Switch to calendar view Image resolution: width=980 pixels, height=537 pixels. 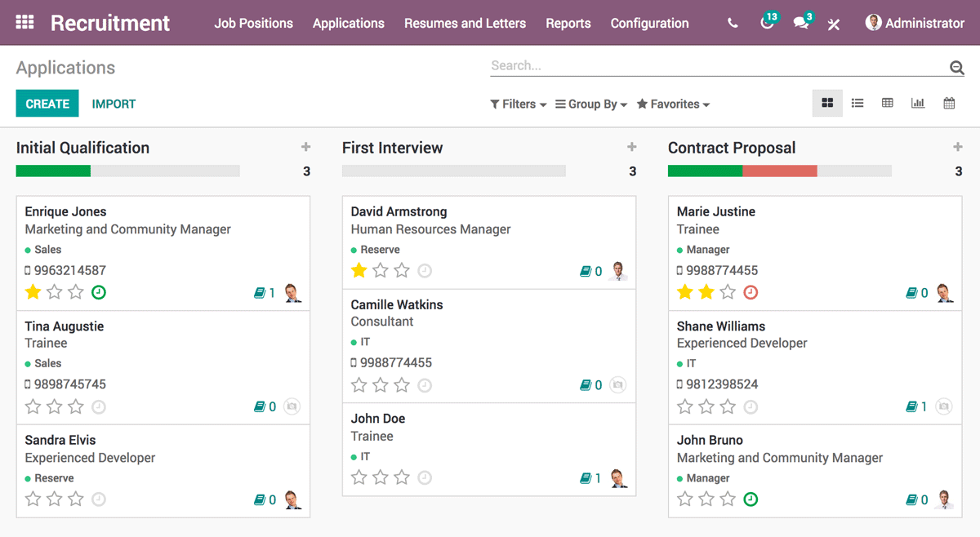(x=948, y=103)
